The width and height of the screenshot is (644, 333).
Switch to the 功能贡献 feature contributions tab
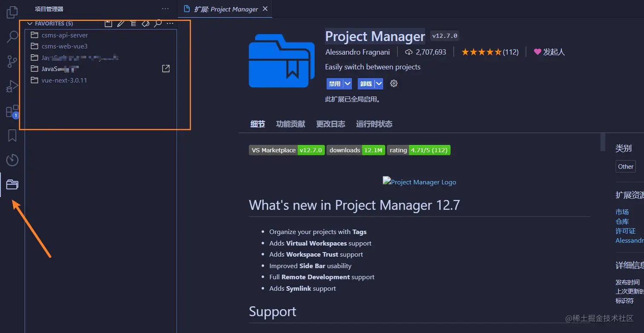click(290, 124)
